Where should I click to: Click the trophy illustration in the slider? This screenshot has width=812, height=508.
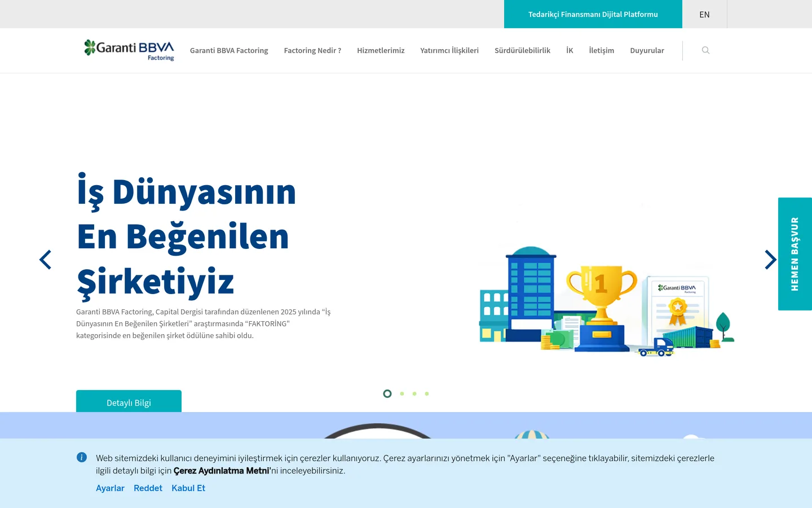pyautogui.click(x=602, y=308)
